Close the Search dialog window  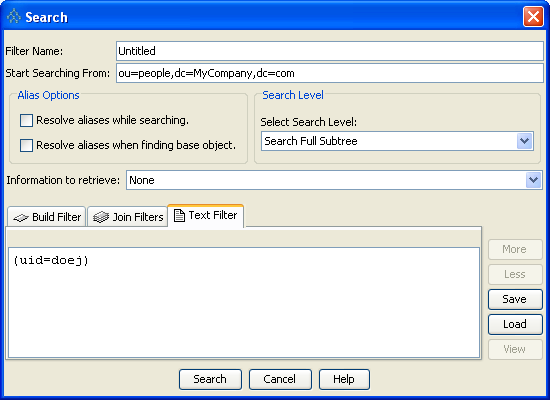(x=533, y=16)
